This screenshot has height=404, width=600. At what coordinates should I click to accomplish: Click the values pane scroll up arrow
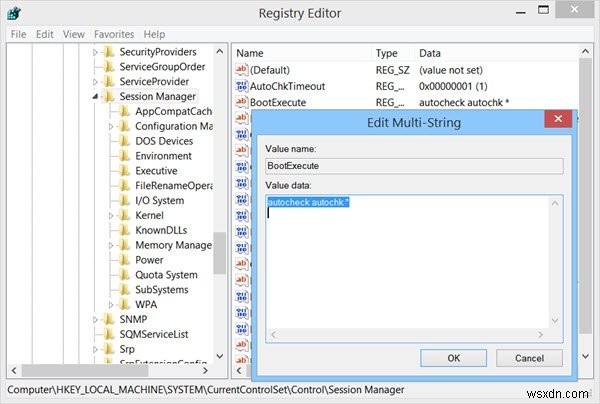(585, 51)
